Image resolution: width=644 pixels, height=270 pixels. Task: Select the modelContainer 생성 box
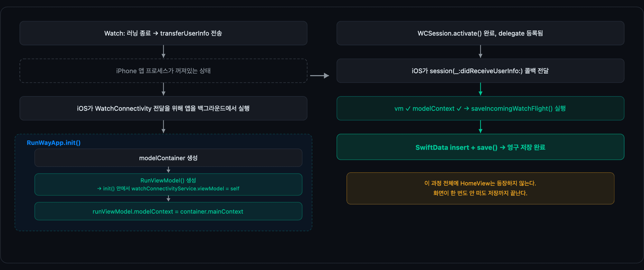168,158
